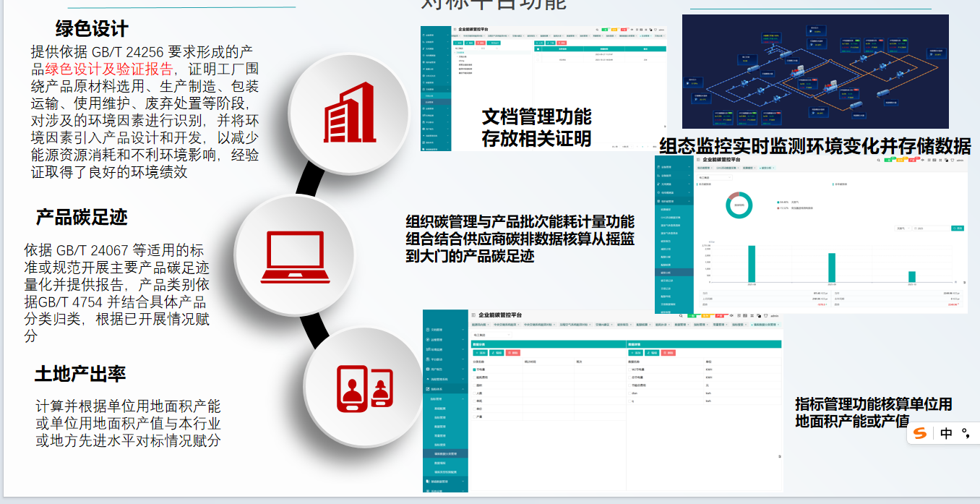980x504 pixels.
Task: Click the 2025 year input field
Action: click(931, 228)
